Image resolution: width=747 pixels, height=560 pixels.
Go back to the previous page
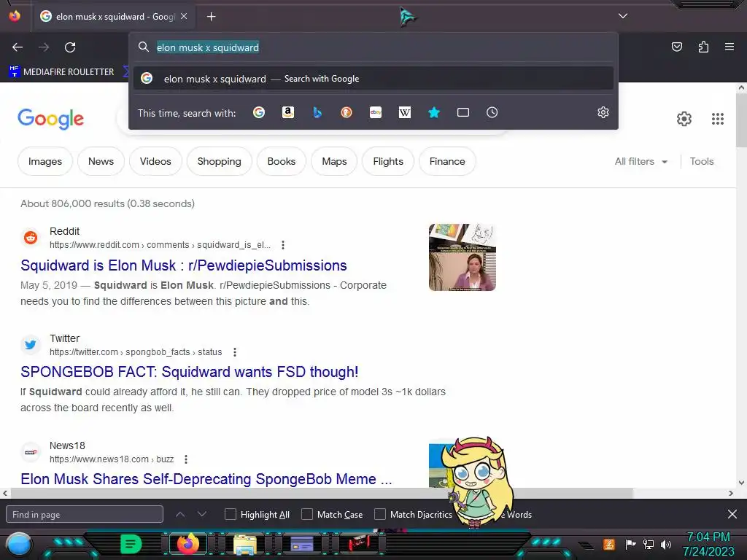[x=18, y=47]
